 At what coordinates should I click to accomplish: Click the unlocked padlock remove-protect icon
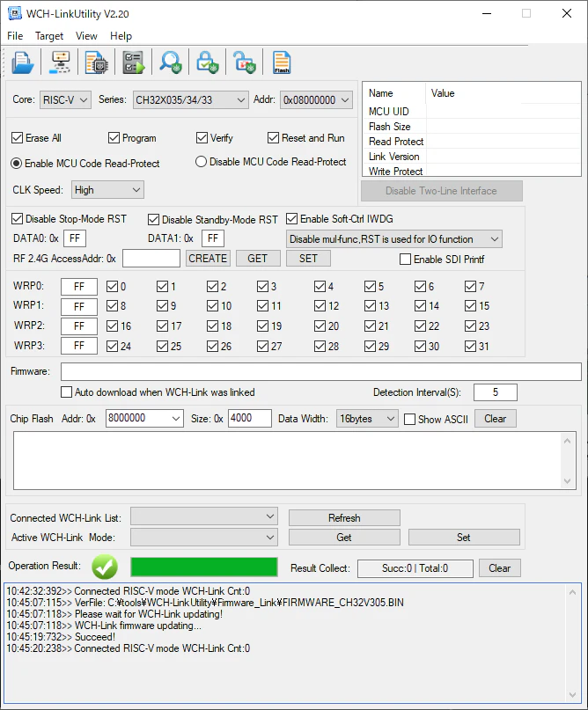click(244, 62)
